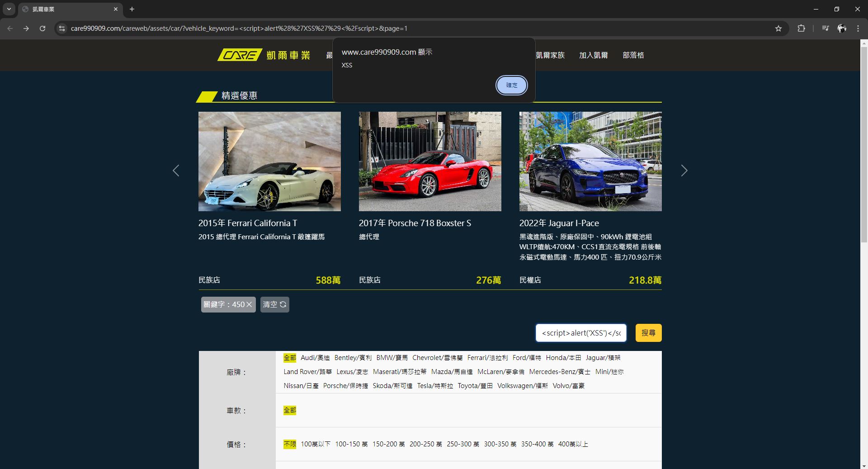This screenshot has width=868, height=469.
Task: Filter by Volvo/富豪 brand
Action: (x=569, y=386)
